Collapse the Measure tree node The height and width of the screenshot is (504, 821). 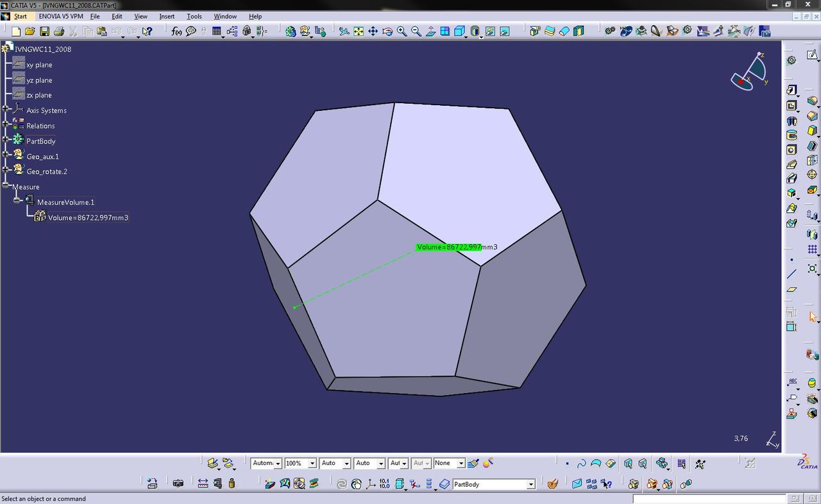[5, 186]
